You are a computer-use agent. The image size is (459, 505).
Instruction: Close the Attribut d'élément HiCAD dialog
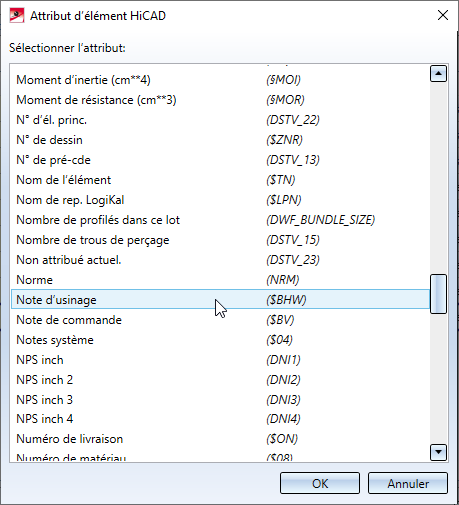click(443, 15)
